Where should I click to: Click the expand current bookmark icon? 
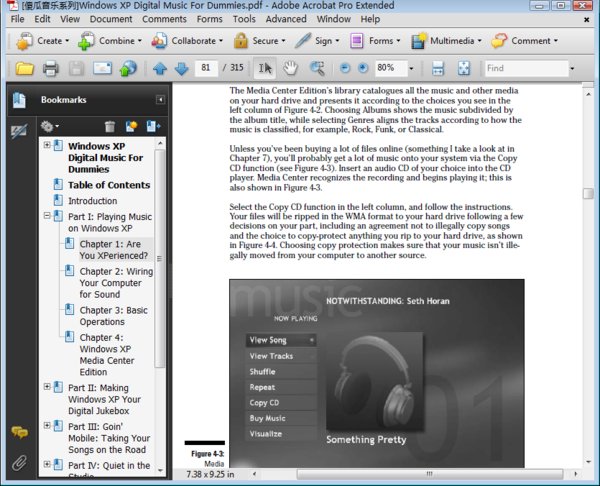point(153,126)
